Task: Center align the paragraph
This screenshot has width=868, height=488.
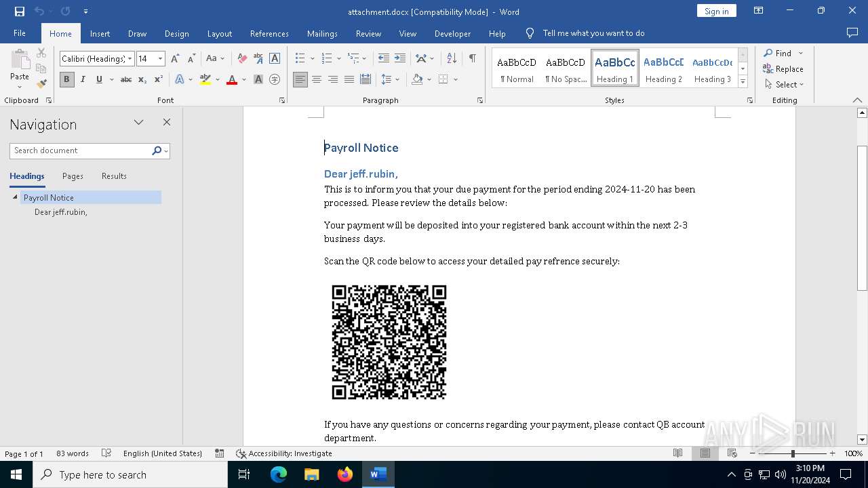Action: tap(317, 79)
